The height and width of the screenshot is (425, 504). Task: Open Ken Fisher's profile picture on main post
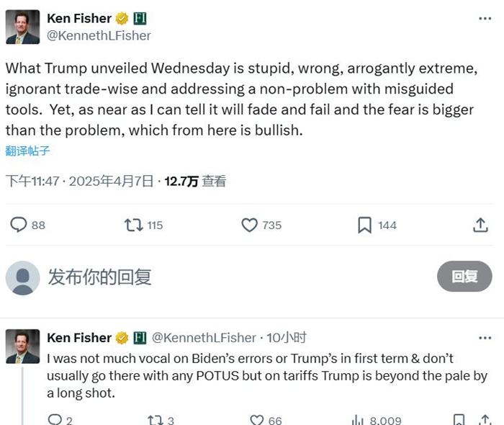pos(22,27)
